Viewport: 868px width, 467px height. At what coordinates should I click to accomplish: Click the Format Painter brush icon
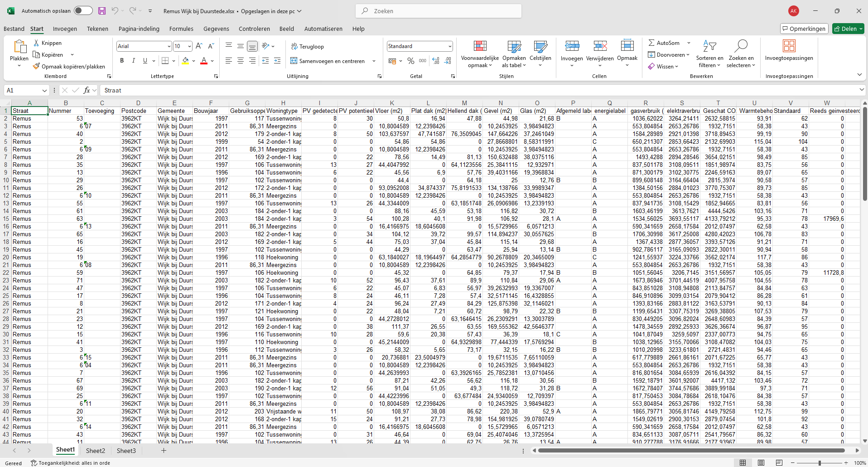[37, 67]
